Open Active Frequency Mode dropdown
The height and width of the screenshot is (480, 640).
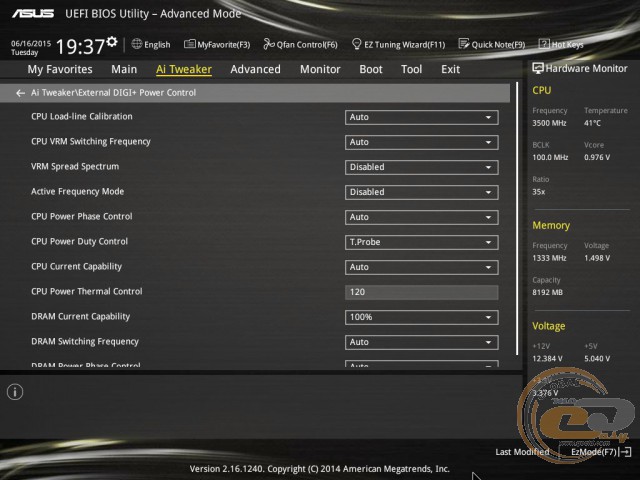[x=421, y=192]
